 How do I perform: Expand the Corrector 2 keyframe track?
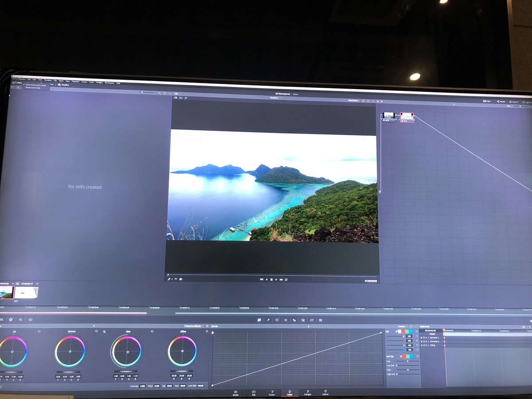click(x=428, y=341)
